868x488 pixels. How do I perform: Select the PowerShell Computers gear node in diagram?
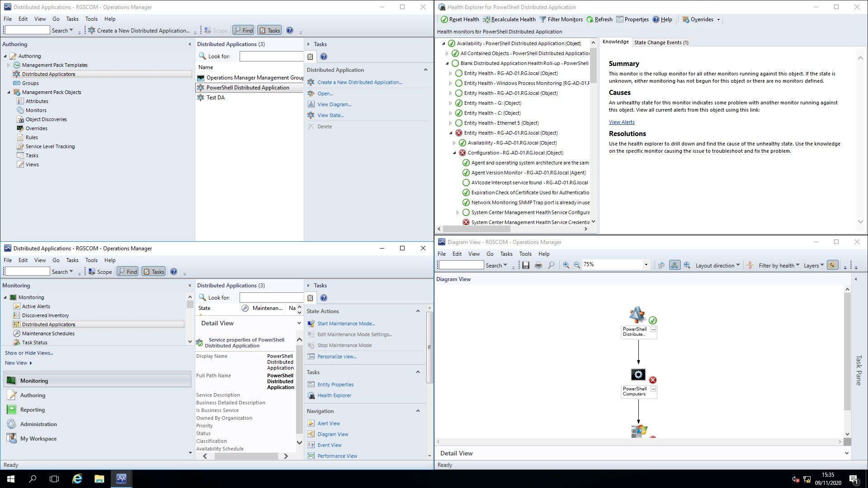[638, 375]
